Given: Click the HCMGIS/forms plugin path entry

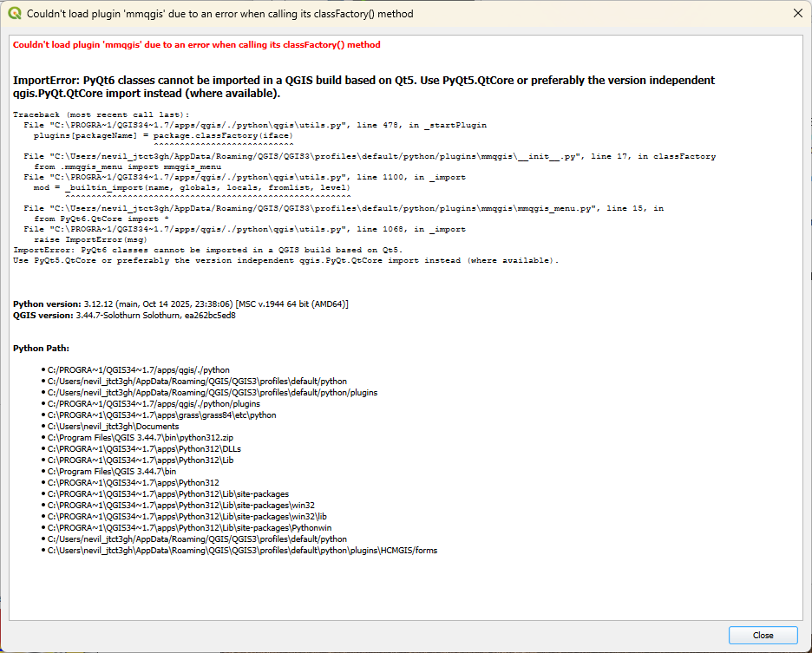Looking at the screenshot, I should pyautogui.click(x=242, y=550).
